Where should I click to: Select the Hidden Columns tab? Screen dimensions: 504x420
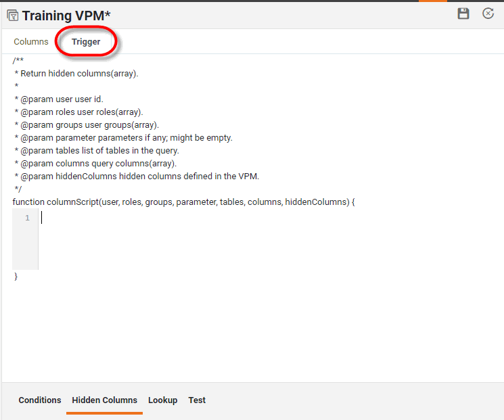point(104,400)
